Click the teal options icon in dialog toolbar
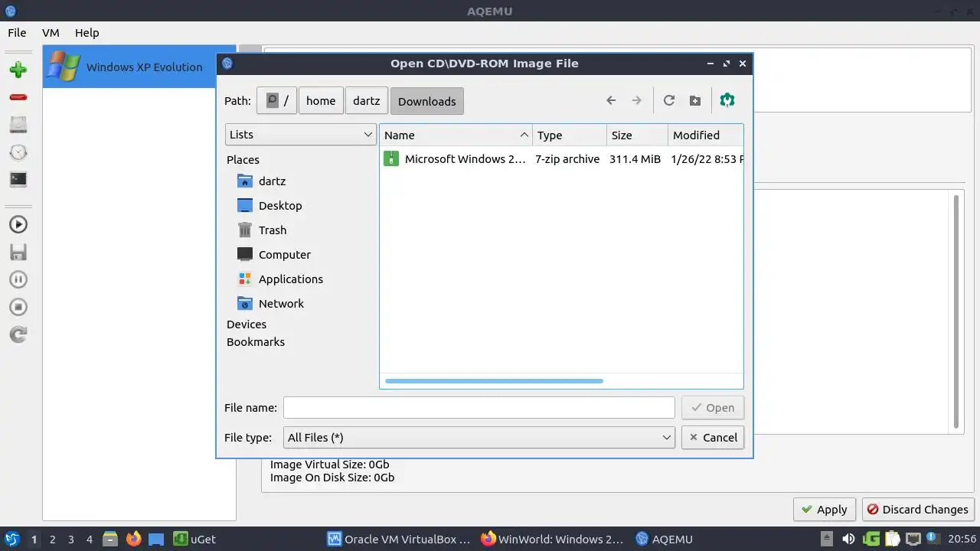This screenshot has height=551, width=980. pos(727,100)
